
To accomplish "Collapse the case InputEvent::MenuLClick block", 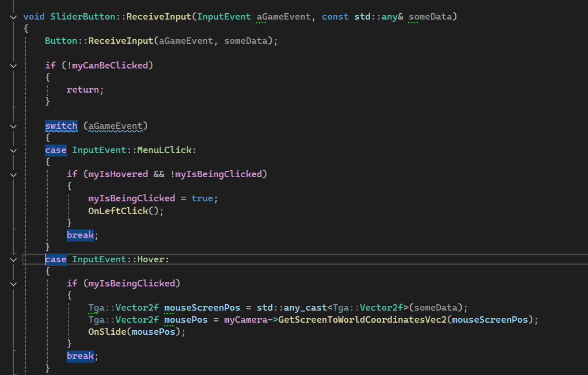I will [14, 150].
